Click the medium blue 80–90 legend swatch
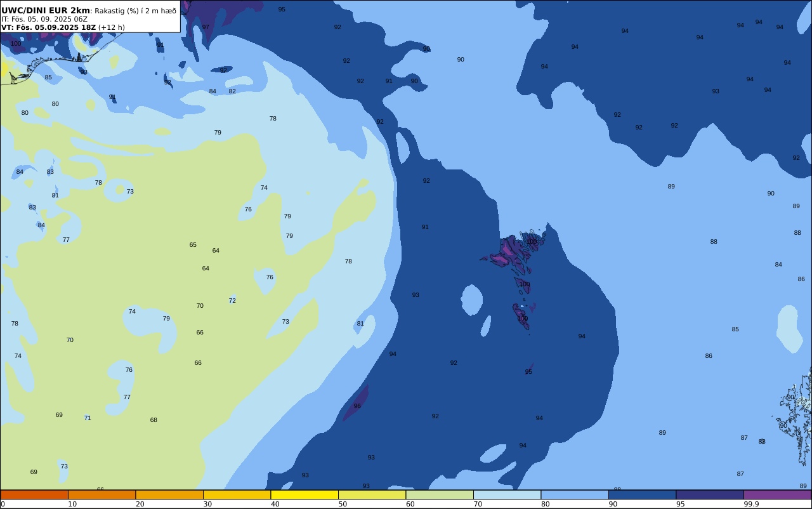The image size is (812, 509). coord(575,494)
